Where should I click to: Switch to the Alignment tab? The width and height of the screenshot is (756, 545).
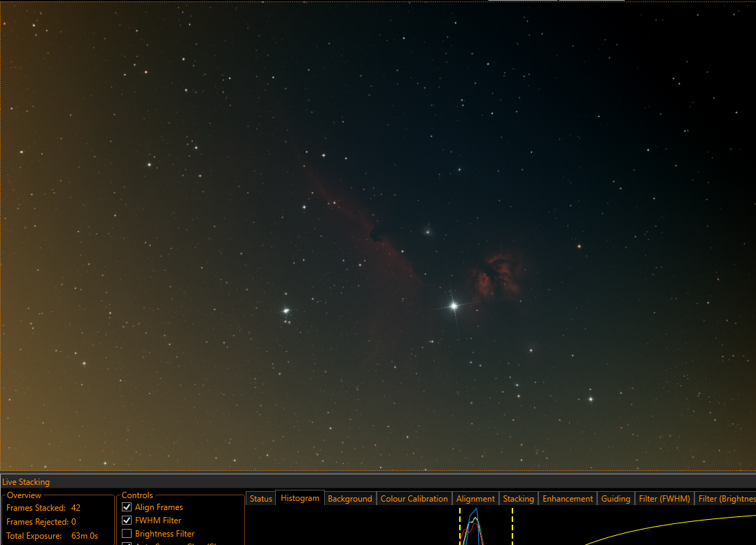[475, 499]
